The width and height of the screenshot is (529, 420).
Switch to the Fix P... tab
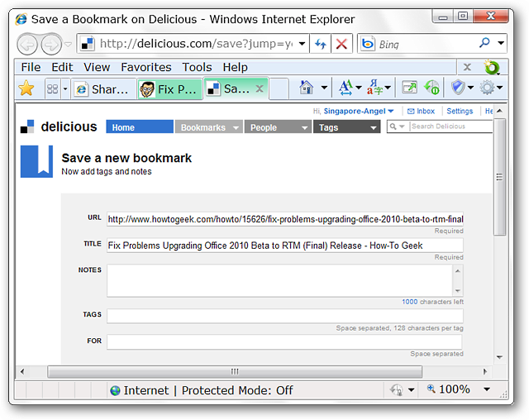point(169,89)
